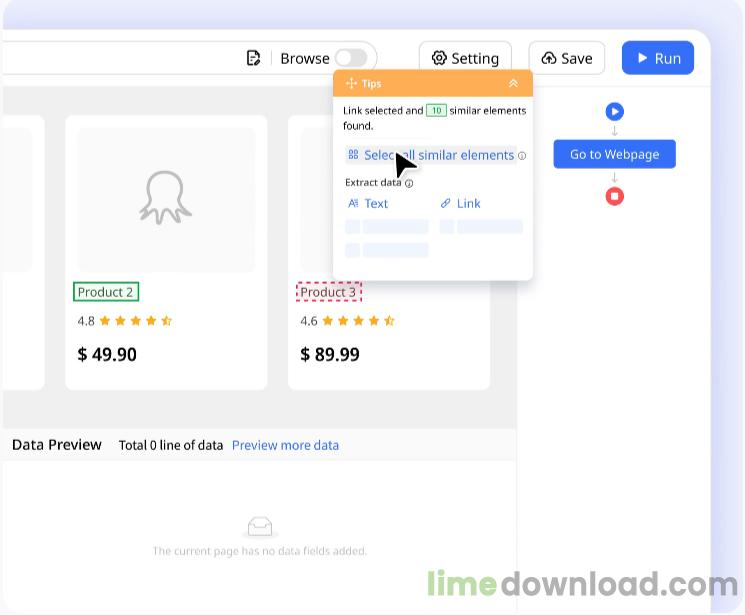745x615 pixels.
Task: Click the Data Preview heading
Action: 57,445
